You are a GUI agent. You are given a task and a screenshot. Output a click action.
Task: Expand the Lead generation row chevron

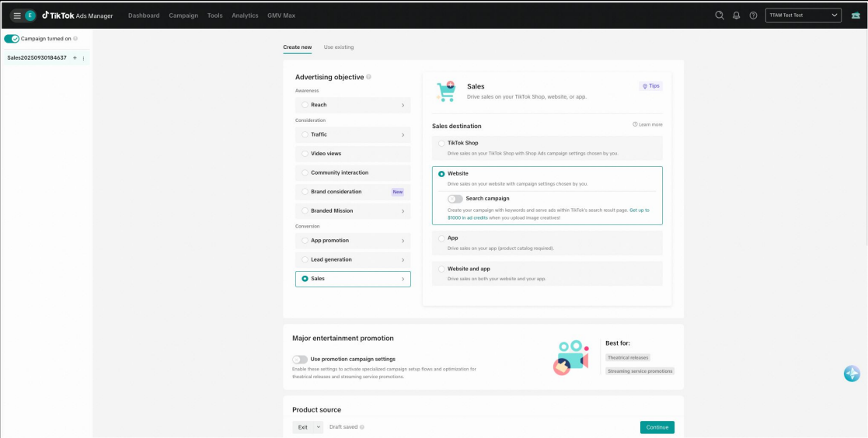403,260
